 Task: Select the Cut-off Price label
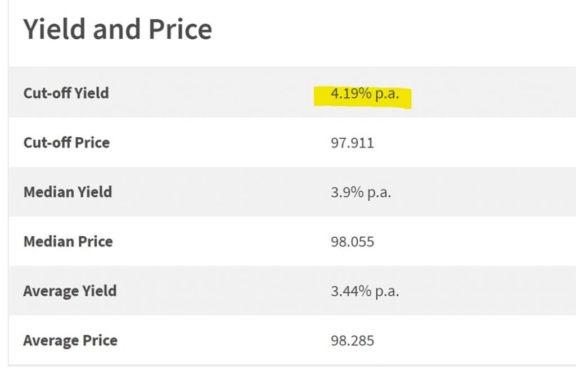coord(66,142)
